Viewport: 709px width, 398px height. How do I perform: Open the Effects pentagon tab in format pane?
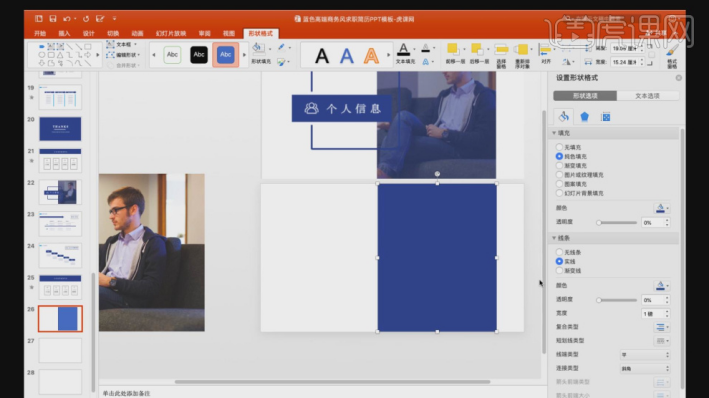coord(584,117)
